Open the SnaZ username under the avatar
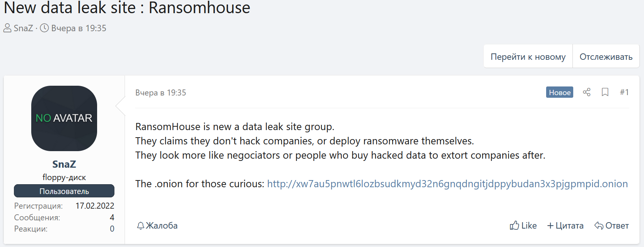 (64, 164)
